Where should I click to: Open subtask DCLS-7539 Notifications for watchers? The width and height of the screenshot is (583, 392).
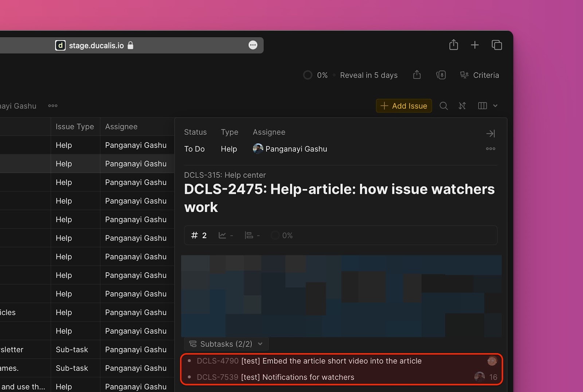tap(275, 377)
